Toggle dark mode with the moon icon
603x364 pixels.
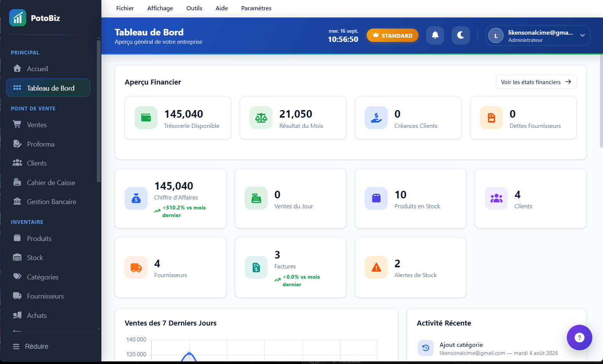tap(460, 35)
